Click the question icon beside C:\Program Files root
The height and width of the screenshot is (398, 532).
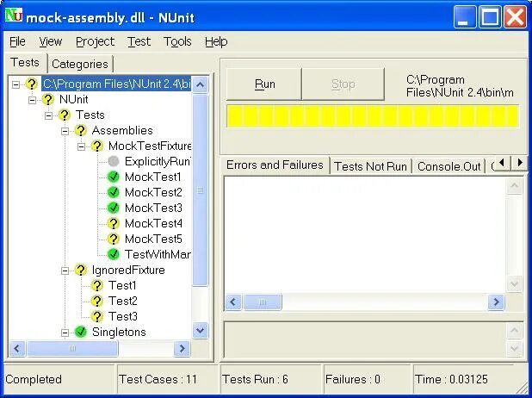tap(31, 84)
